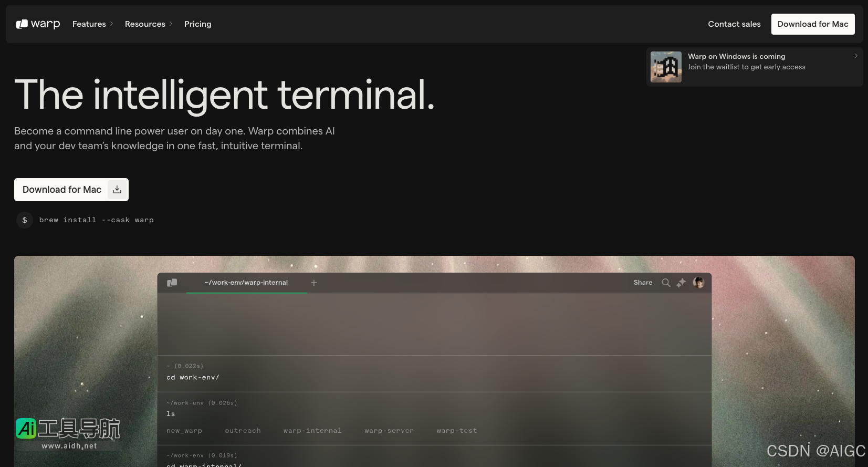Click the brew install --cask warp command

click(x=96, y=220)
